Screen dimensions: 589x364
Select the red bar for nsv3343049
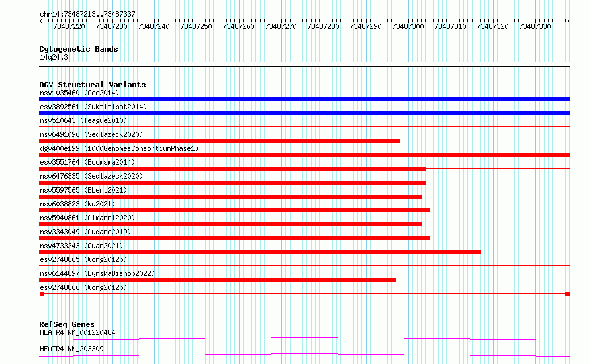coord(234,238)
